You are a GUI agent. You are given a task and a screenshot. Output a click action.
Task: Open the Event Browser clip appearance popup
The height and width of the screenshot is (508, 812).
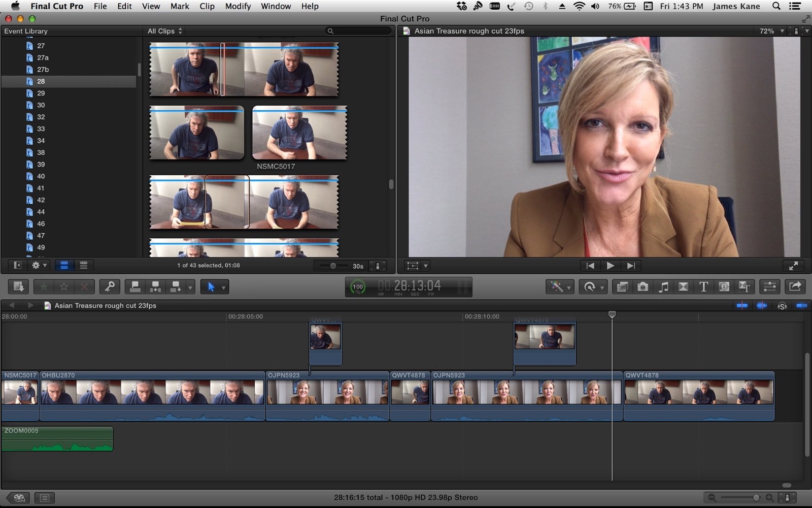(x=378, y=266)
